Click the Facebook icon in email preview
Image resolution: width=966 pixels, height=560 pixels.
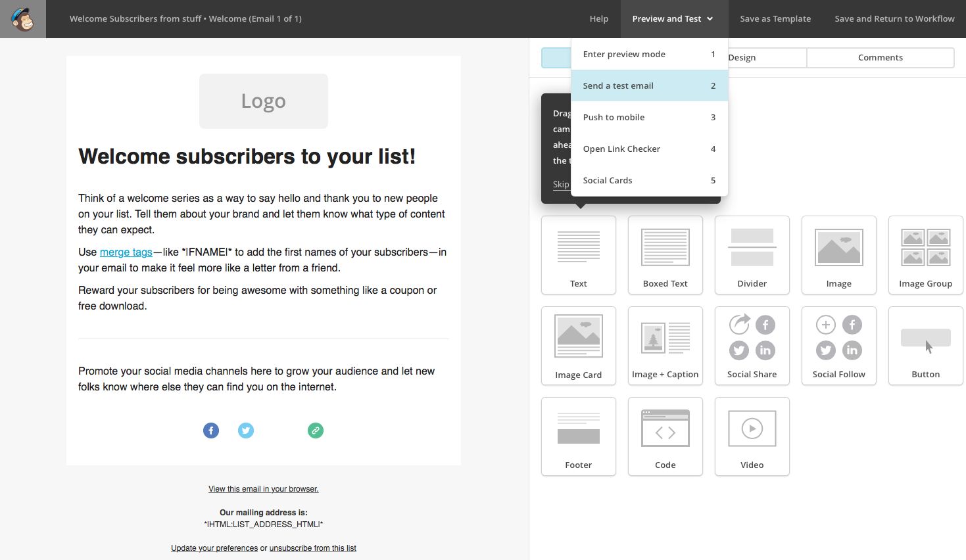(x=211, y=431)
